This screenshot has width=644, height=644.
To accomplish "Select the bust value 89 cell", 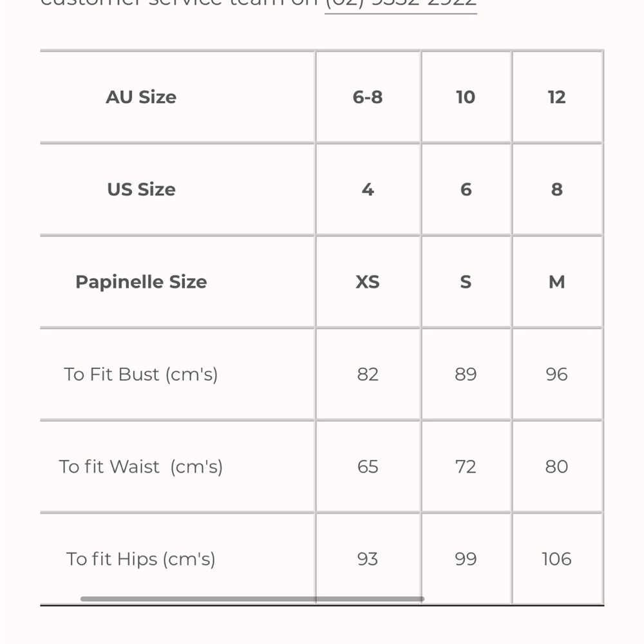I will tap(466, 374).
